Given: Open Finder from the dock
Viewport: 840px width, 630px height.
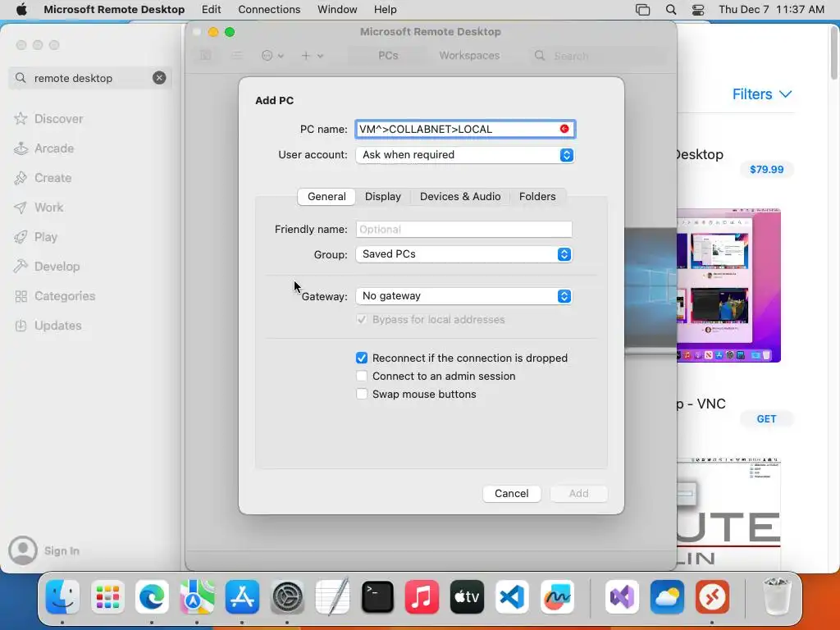Looking at the screenshot, I should (x=62, y=597).
